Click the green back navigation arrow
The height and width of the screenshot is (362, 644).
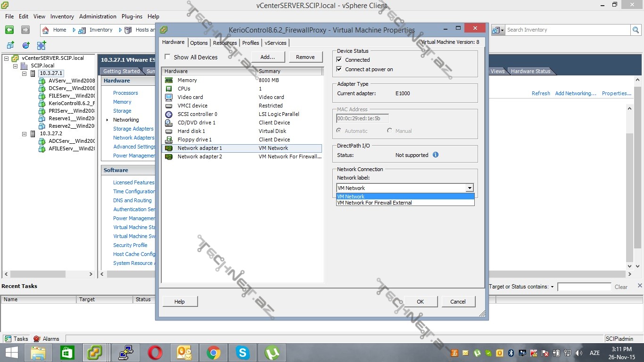(x=9, y=30)
